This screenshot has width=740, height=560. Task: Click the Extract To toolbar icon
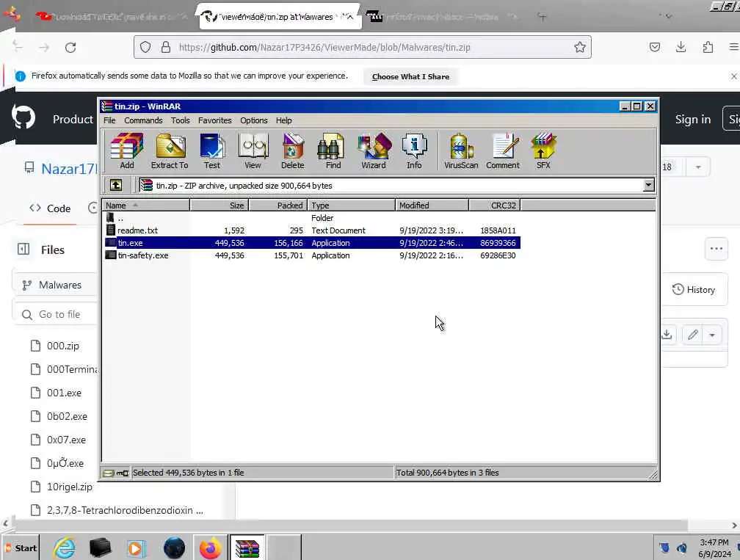click(x=170, y=151)
